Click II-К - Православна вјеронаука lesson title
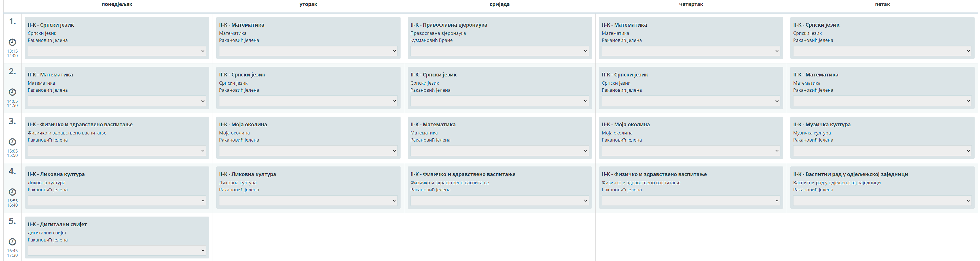 (x=448, y=25)
